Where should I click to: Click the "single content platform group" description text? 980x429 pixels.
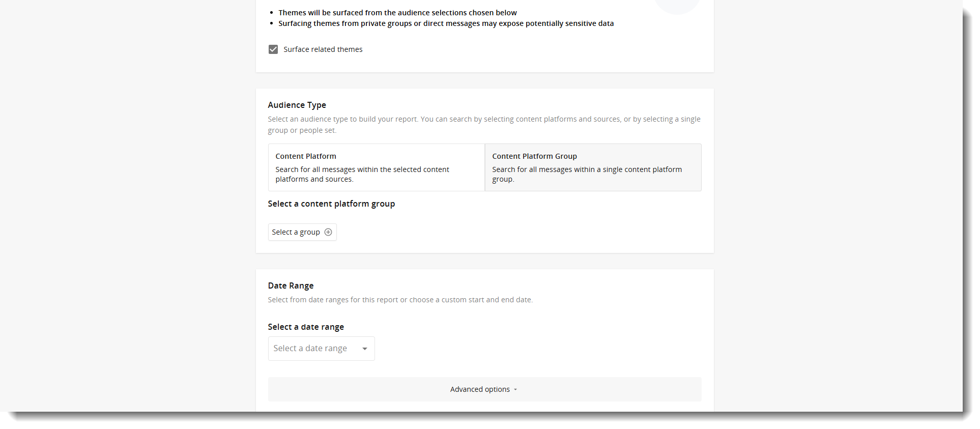click(x=587, y=174)
